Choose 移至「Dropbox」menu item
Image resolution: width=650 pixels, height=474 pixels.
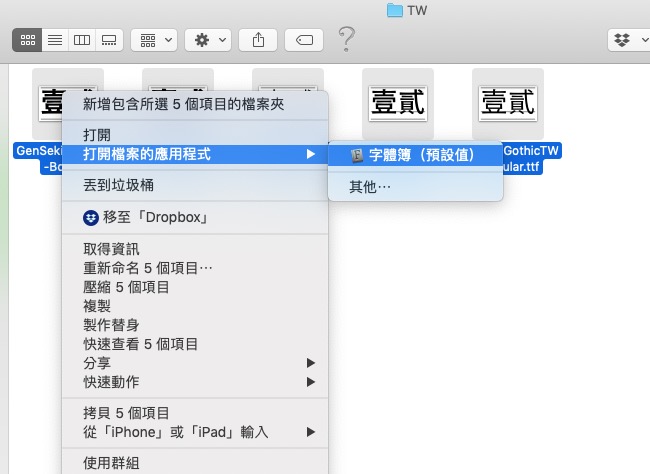tap(195, 217)
